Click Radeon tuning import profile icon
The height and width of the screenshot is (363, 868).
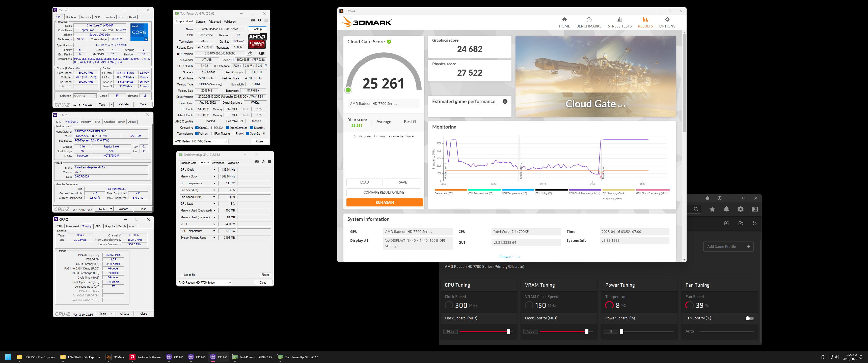pos(726,223)
